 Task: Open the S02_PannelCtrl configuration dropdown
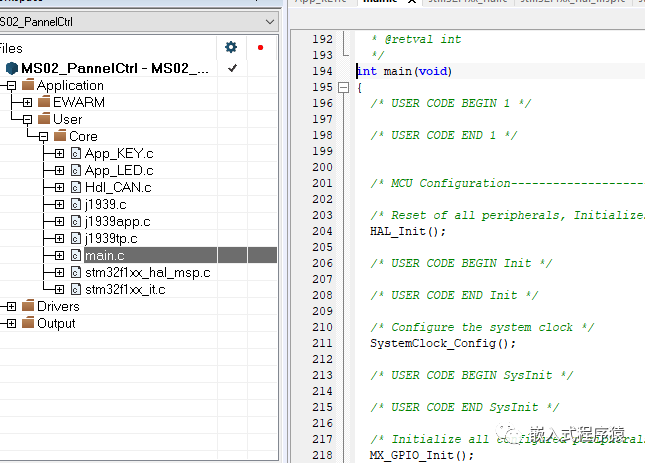[x=270, y=22]
